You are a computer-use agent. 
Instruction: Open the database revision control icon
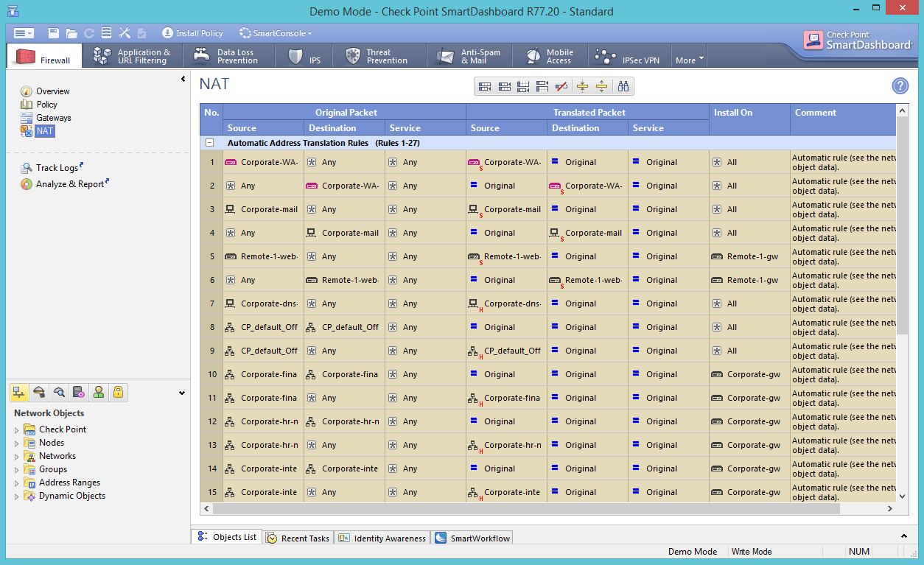(107, 33)
